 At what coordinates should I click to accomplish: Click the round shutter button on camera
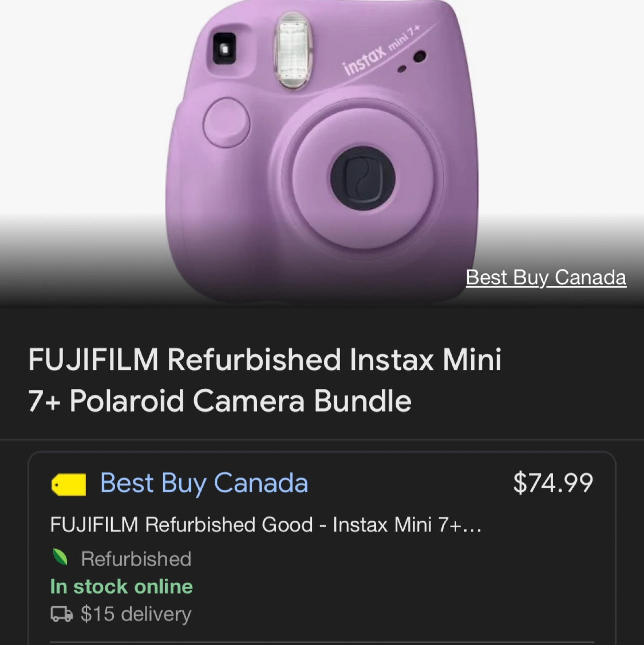coord(226,122)
